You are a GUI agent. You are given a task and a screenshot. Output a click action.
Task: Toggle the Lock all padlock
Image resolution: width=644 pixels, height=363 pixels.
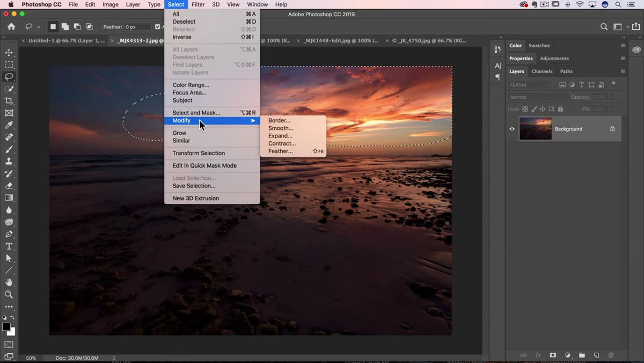tap(560, 109)
